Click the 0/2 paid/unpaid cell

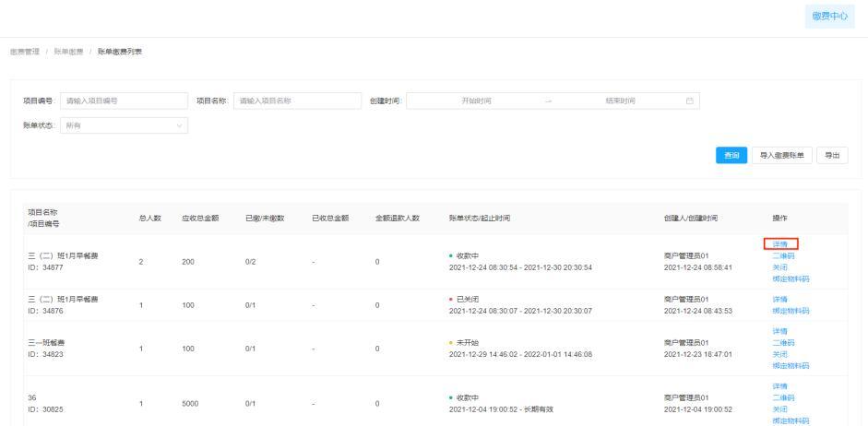point(250,262)
